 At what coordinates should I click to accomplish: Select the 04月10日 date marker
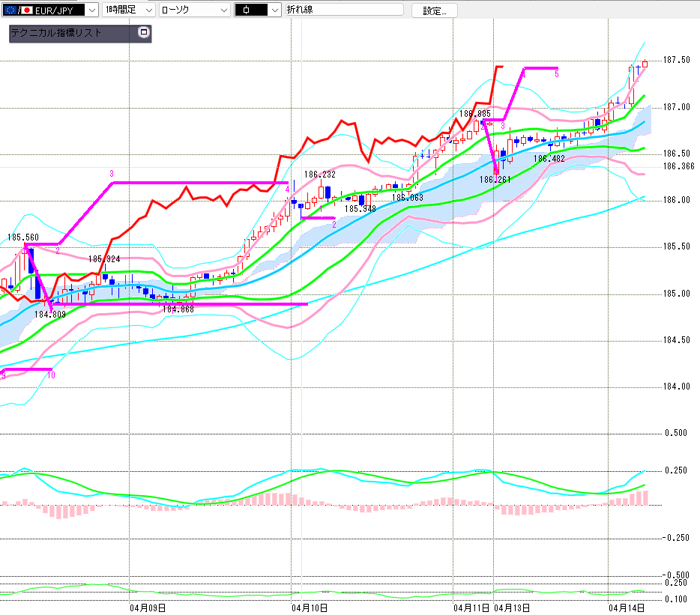(x=310, y=608)
